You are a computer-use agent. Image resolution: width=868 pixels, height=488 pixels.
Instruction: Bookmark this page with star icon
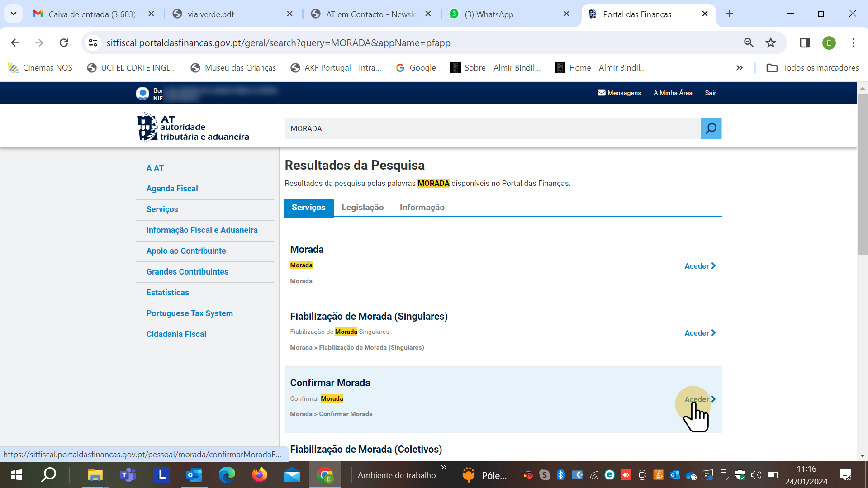click(x=770, y=43)
